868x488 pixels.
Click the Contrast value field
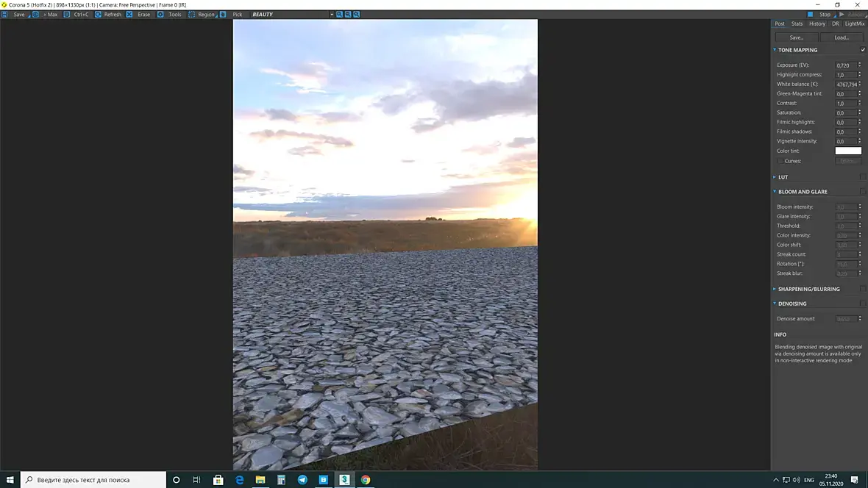[x=846, y=104]
